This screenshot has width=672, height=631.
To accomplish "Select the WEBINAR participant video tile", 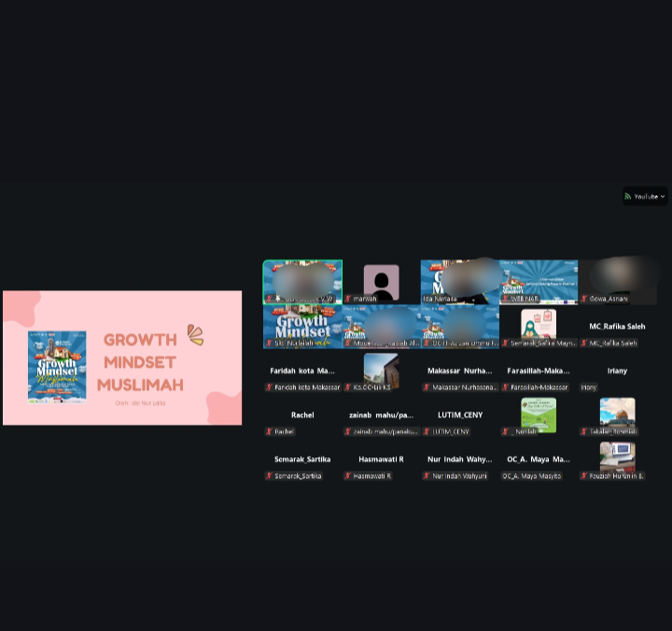I will pyautogui.click(x=539, y=282).
